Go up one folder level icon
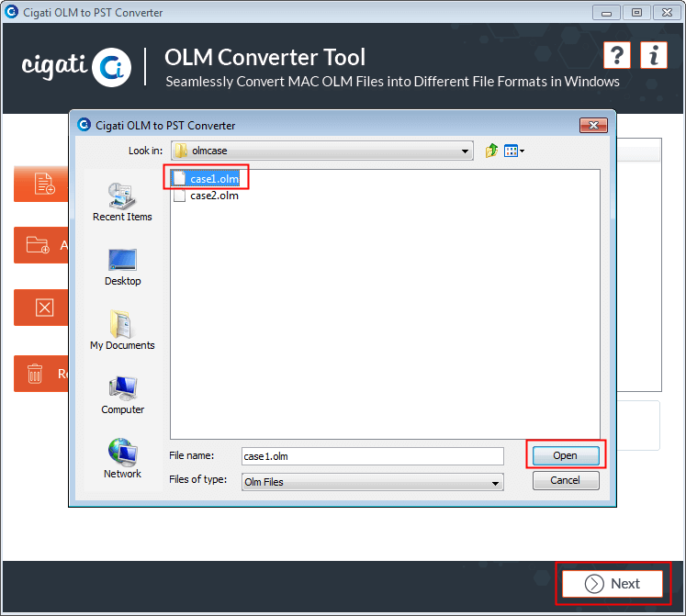This screenshot has width=686, height=616. (x=491, y=151)
